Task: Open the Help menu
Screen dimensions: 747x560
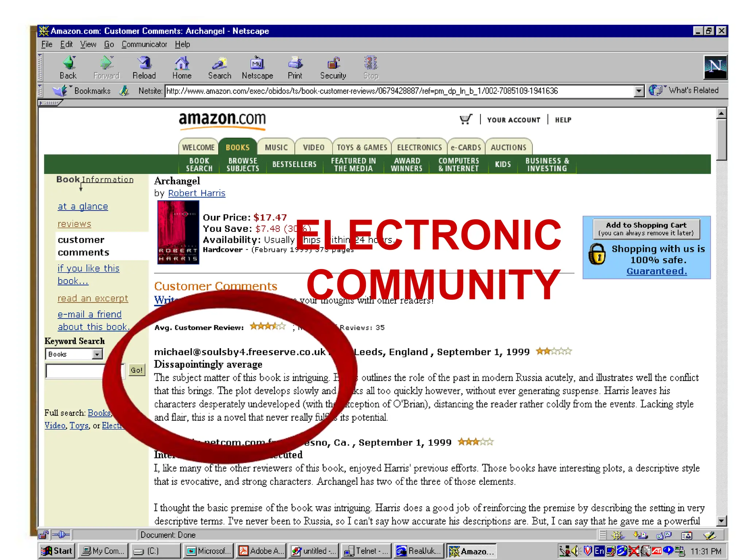Action: pos(182,44)
